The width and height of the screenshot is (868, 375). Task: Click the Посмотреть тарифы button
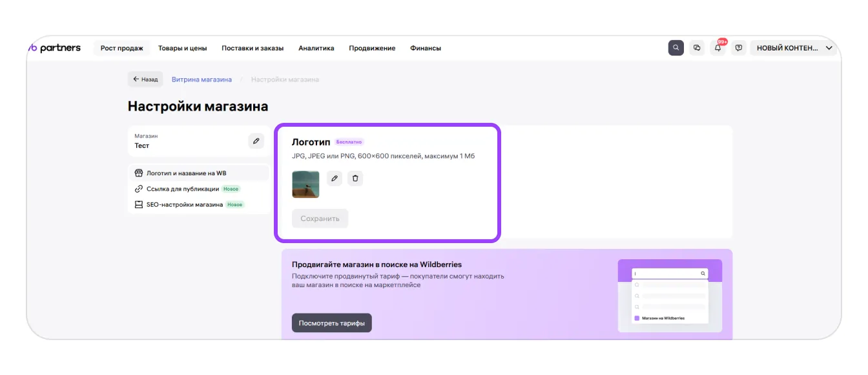332,323
